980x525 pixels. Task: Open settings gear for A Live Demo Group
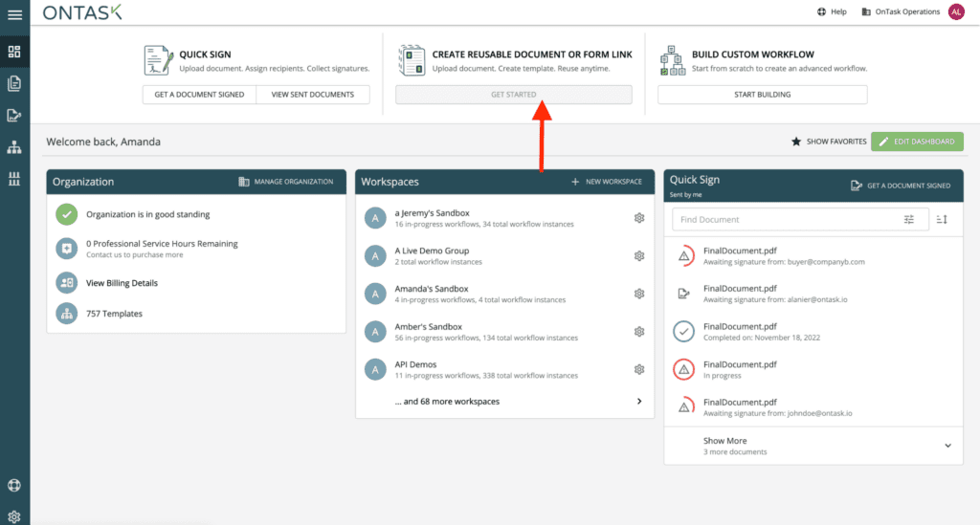[x=638, y=256]
